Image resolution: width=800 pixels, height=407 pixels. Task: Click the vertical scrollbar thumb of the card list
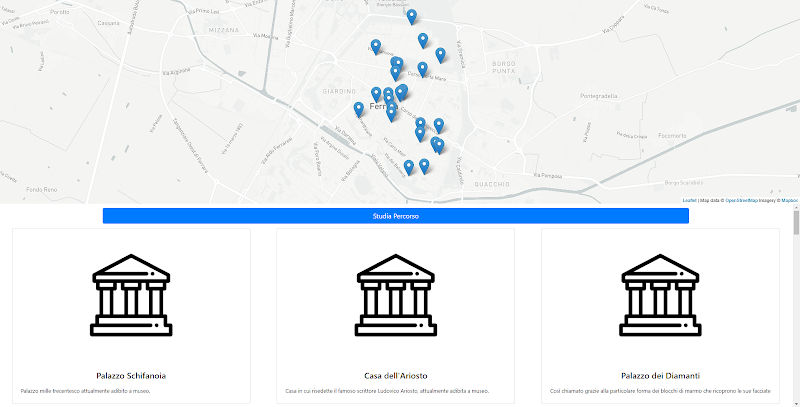(x=796, y=224)
